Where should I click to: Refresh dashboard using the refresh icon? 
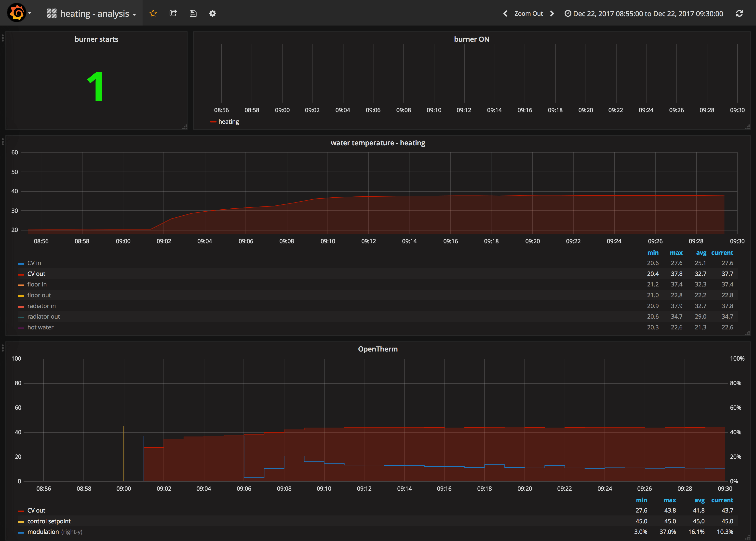click(x=739, y=13)
